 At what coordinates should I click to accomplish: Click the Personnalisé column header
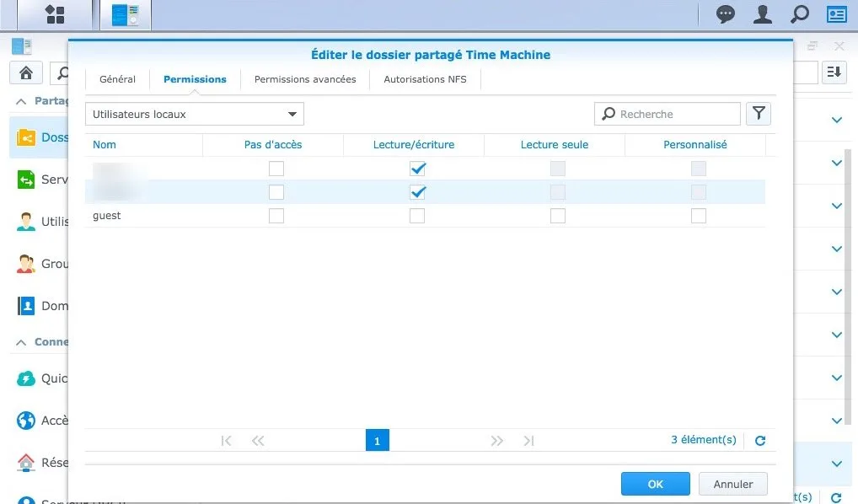pyautogui.click(x=695, y=144)
